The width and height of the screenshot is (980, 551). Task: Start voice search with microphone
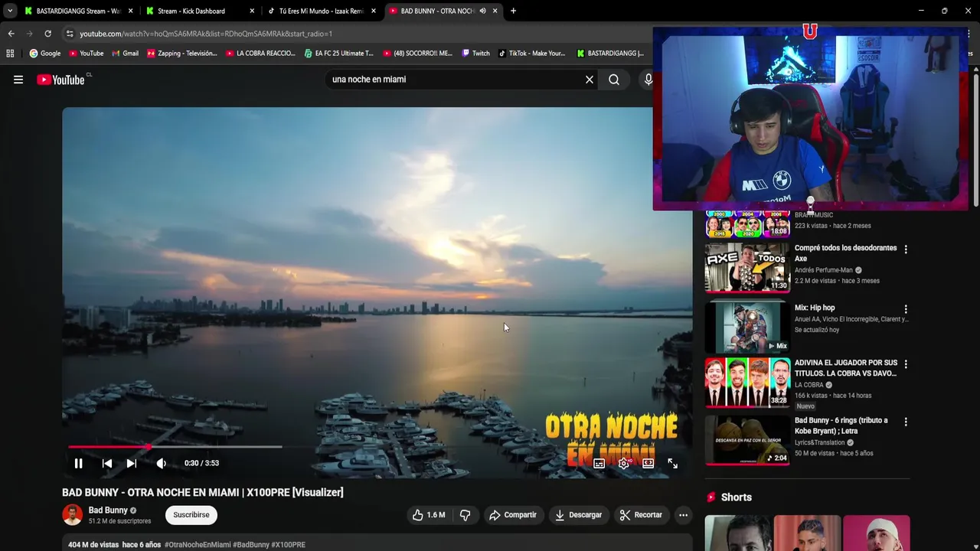(648, 80)
